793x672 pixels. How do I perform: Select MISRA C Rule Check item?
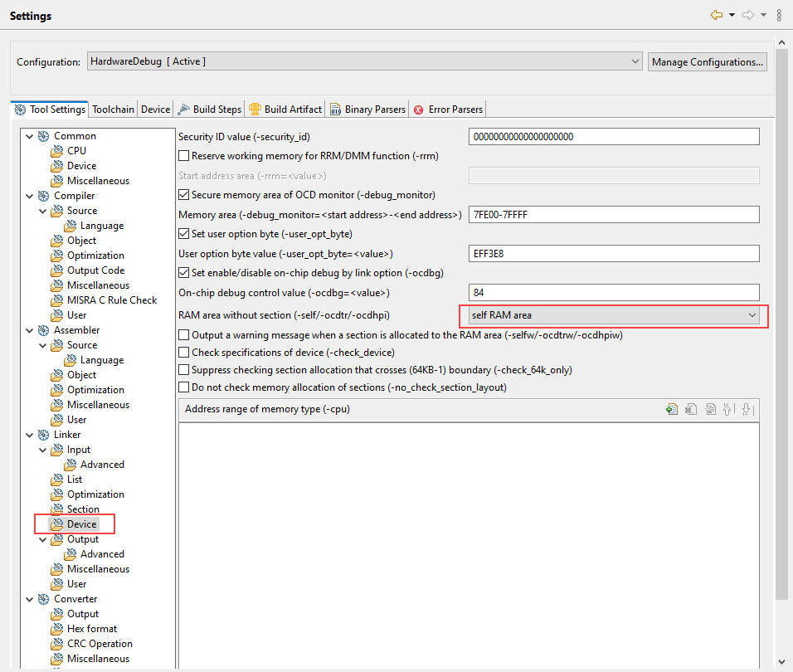[111, 300]
